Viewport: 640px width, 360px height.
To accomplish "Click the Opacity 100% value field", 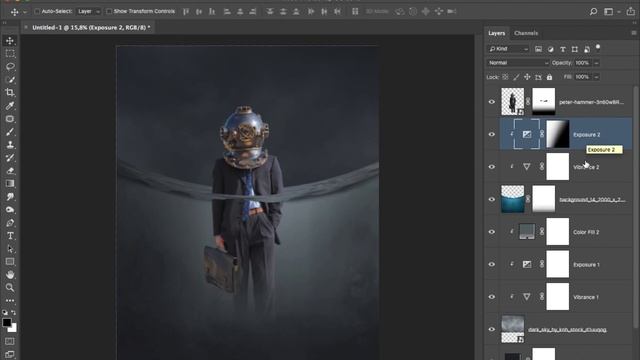I will click(x=583, y=63).
